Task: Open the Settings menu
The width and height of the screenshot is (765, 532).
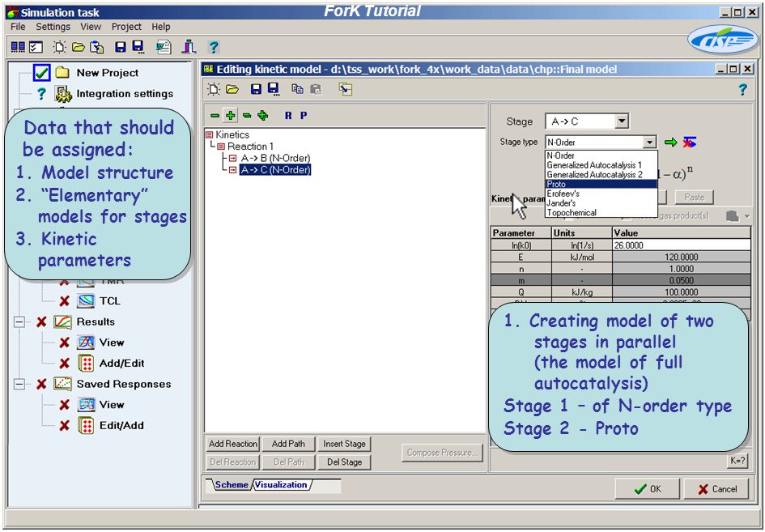Action: click(53, 27)
